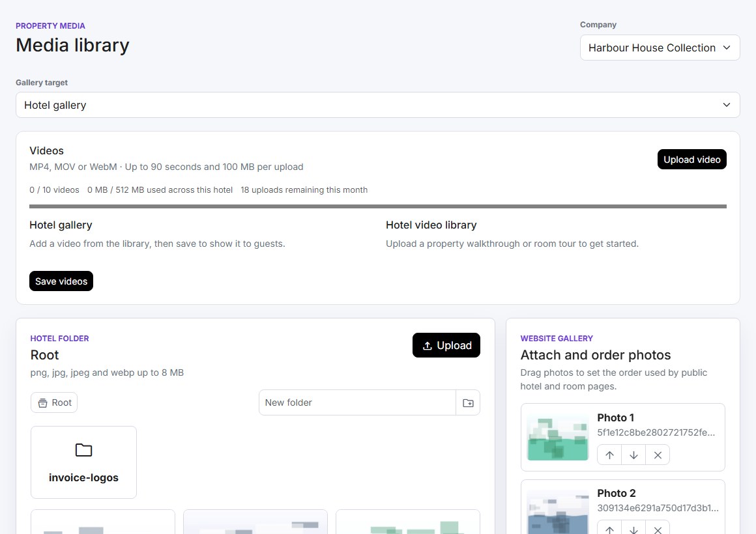Click '18 uploads remaining this month' text
This screenshot has height=534, width=756.
click(x=304, y=190)
